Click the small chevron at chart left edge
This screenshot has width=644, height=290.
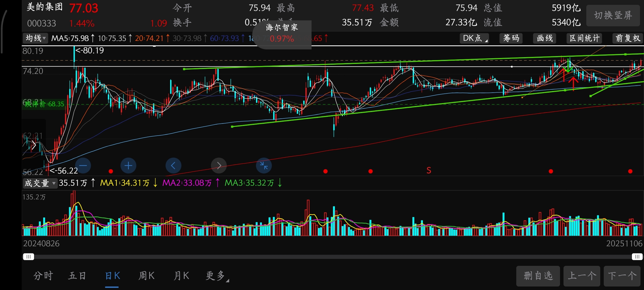coord(34,145)
